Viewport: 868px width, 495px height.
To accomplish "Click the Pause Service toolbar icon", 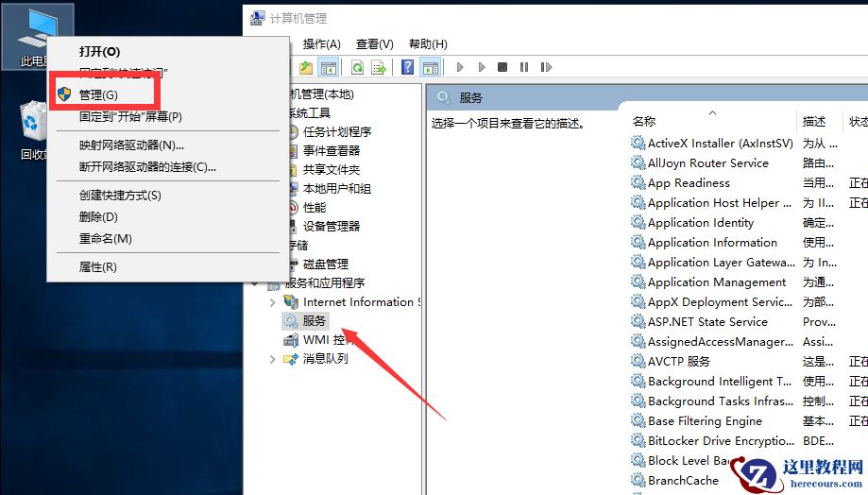I will (x=523, y=67).
